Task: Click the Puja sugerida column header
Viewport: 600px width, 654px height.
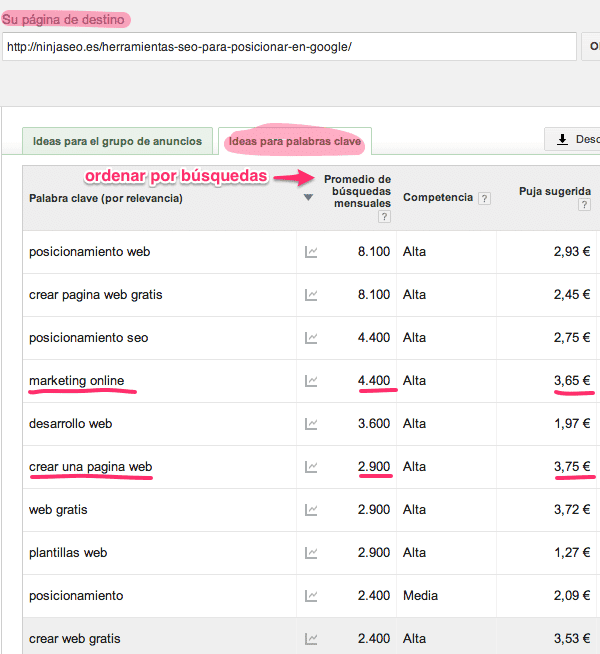Action: point(554,191)
